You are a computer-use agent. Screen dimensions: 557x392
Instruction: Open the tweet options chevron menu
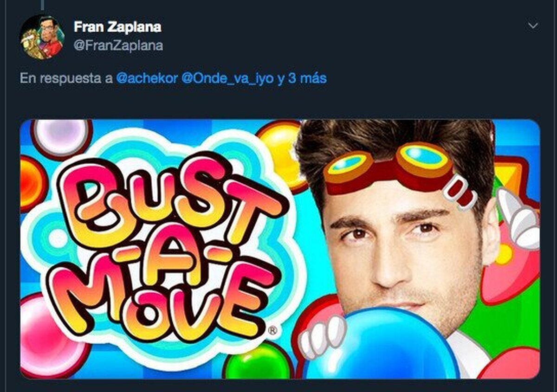pyautogui.click(x=533, y=26)
